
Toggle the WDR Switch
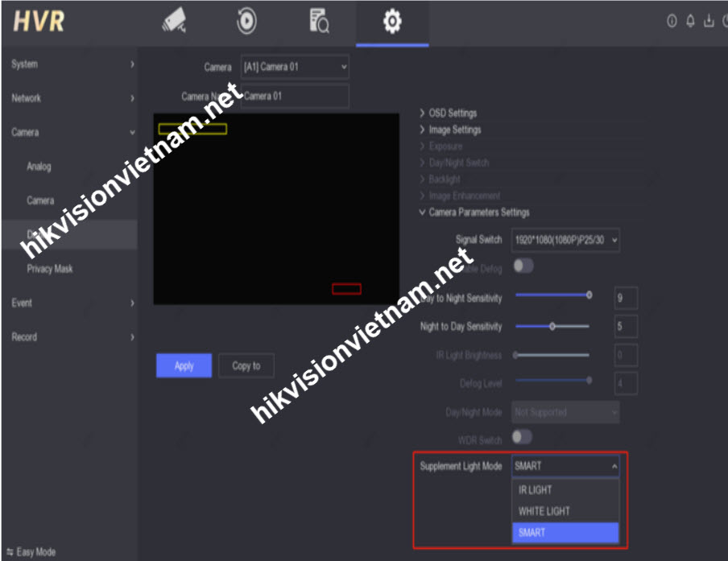pos(523,437)
